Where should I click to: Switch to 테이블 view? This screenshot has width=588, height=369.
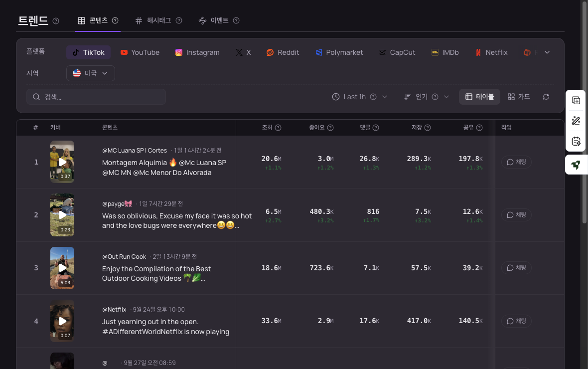point(480,97)
